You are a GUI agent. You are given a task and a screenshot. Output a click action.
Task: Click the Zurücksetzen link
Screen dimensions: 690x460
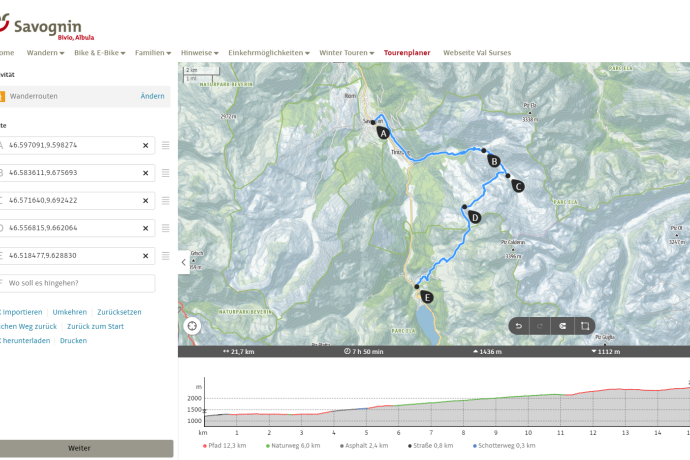point(118,312)
